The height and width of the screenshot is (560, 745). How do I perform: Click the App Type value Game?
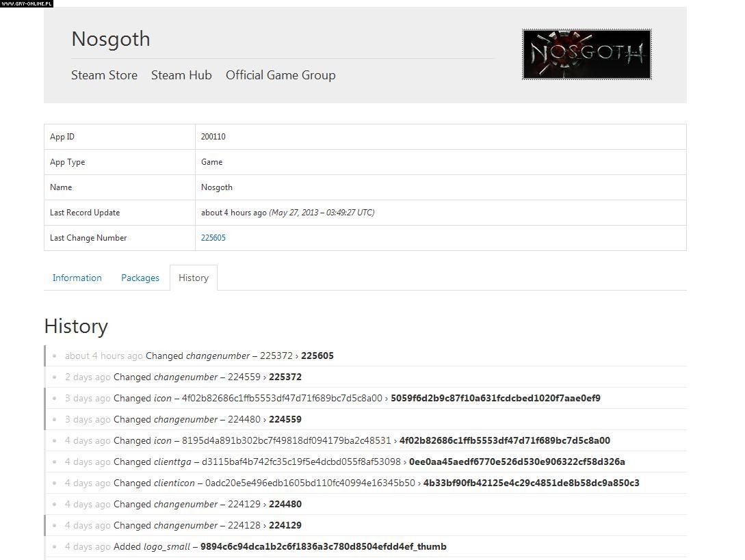(211, 162)
